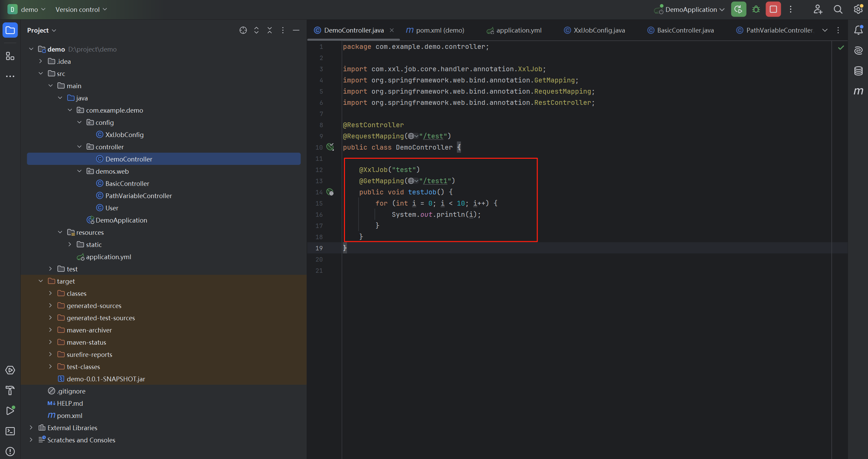Image resolution: width=868 pixels, height=459 pixels.
Task: Select pom.xml in project tree
Action: pos(69,416)
